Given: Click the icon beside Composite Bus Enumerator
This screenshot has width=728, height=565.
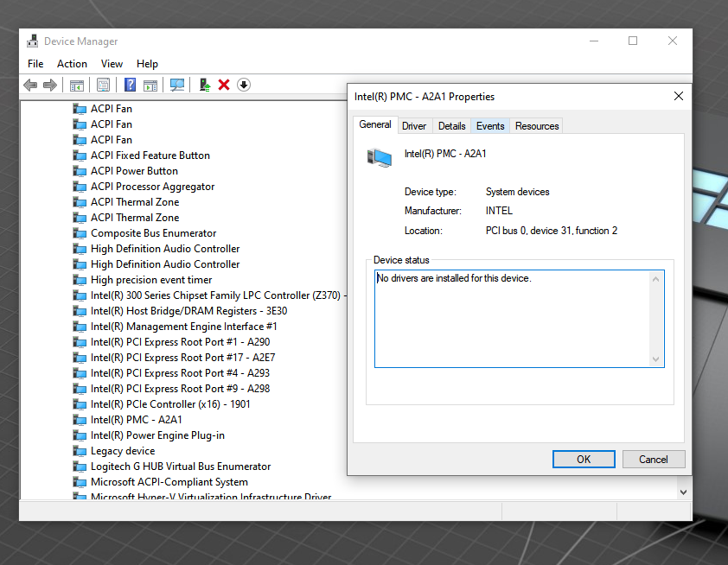Looking at the screenshot, I should coord(80,233).
